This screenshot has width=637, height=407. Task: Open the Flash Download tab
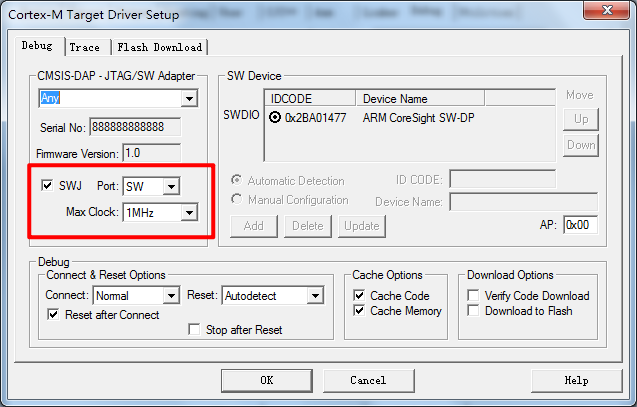pos(159,47)
